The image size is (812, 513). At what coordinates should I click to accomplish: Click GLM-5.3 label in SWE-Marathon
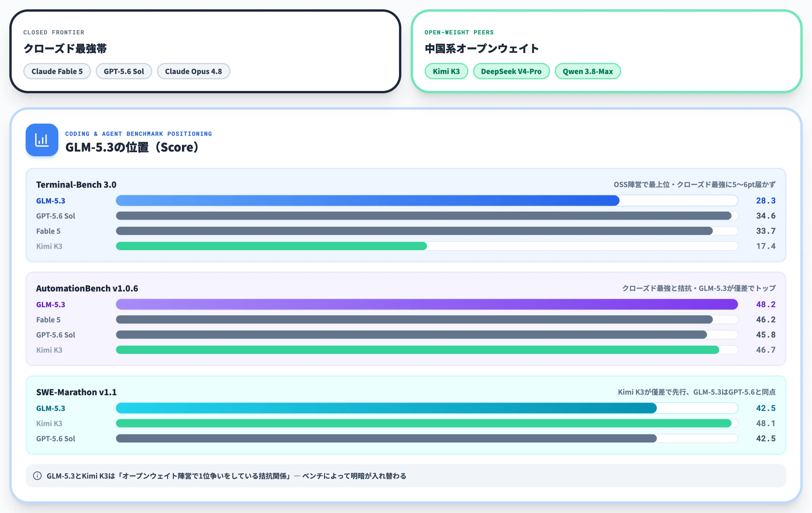tap(50, 408)
